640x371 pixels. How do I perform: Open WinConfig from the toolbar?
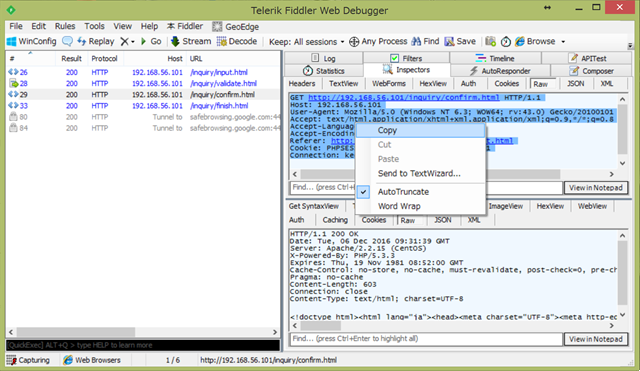(31, 41)
